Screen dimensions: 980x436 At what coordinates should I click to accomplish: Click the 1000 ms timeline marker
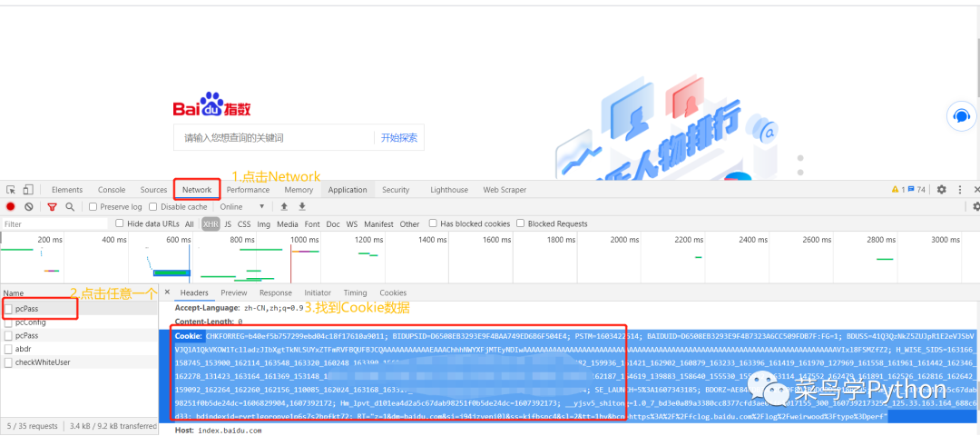(304, 240)
